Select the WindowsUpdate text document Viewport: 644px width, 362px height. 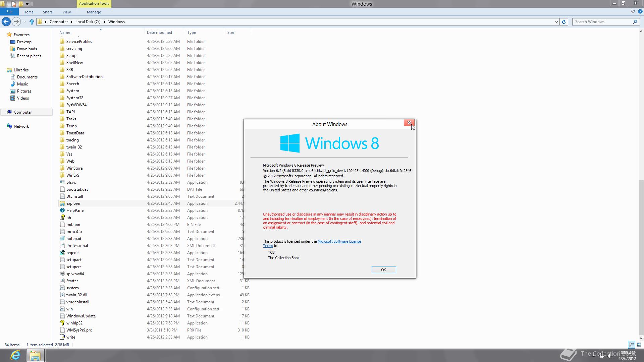(x=81, y=316)
